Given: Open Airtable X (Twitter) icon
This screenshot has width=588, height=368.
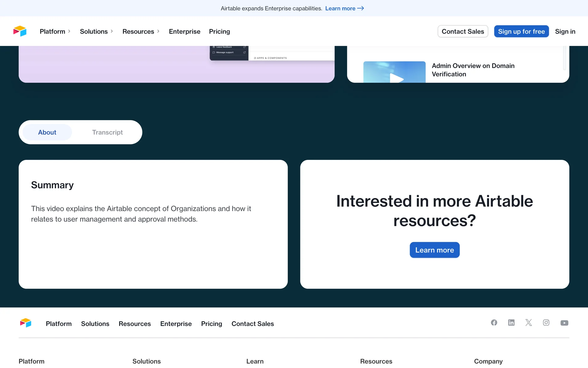Looking at the screenshot, I should click(x=529, y=323).
